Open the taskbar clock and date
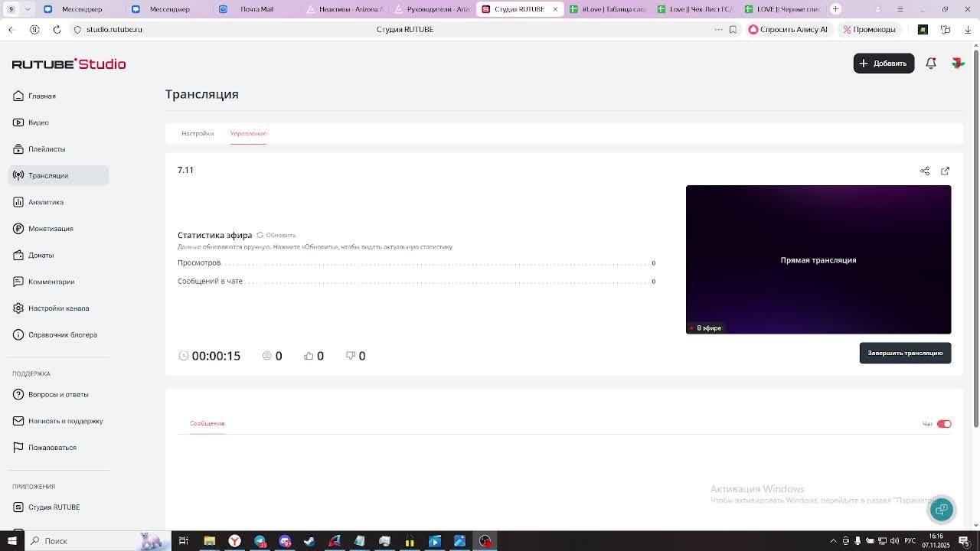 (x=936, y=541)
